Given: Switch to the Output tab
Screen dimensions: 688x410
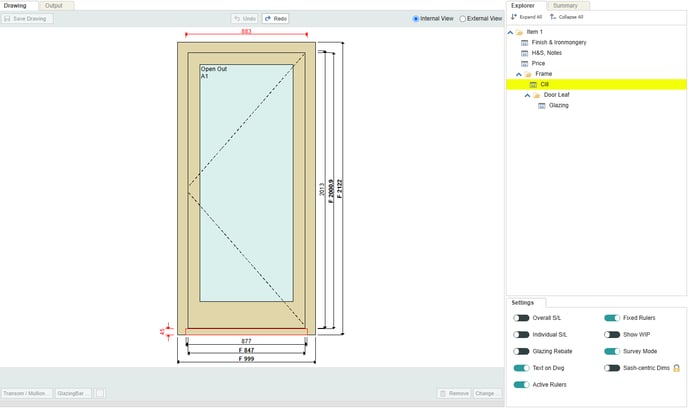Looking at the screenshot, I should [x=53, y=5].
